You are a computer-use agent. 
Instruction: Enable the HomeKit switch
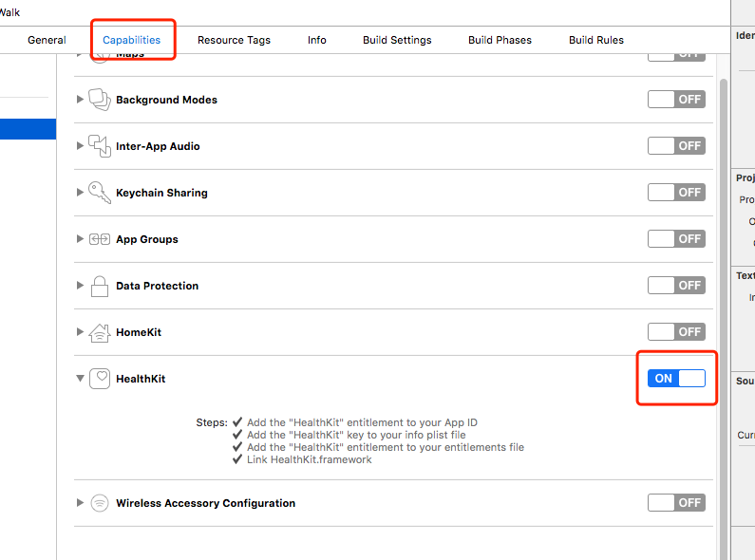tap(676, 332)
